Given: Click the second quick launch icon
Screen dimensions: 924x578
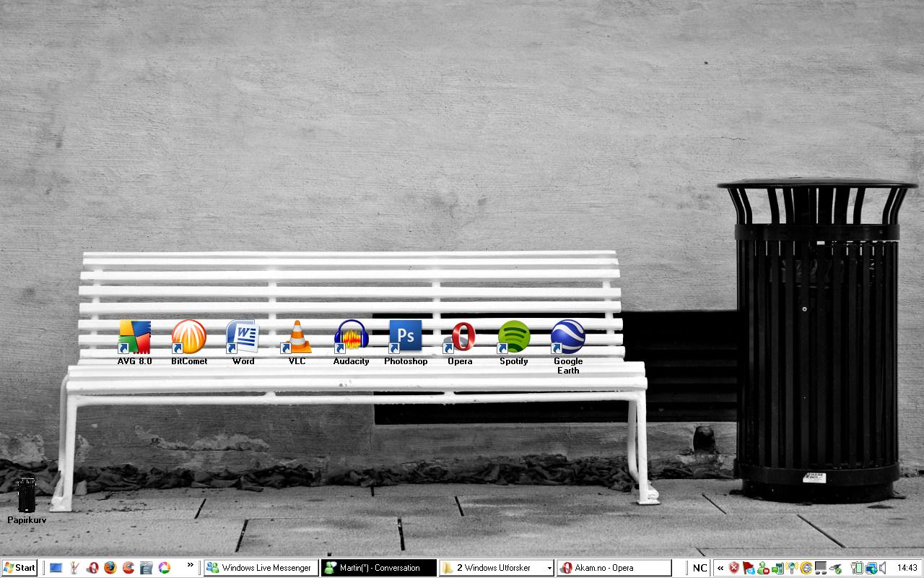Looking at the screenshot, I should (74, 568).
